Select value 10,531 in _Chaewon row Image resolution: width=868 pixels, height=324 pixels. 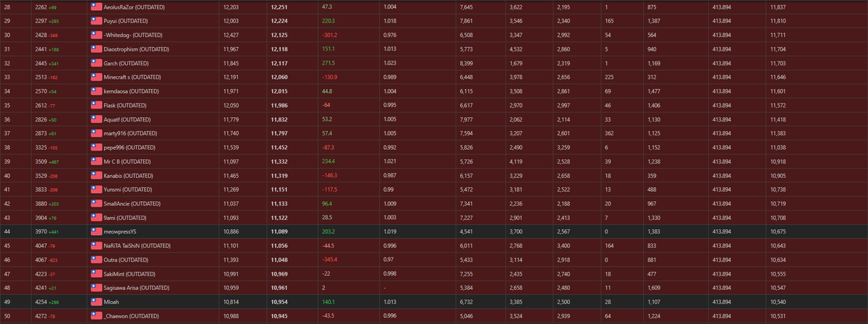[x=778, y=316]
